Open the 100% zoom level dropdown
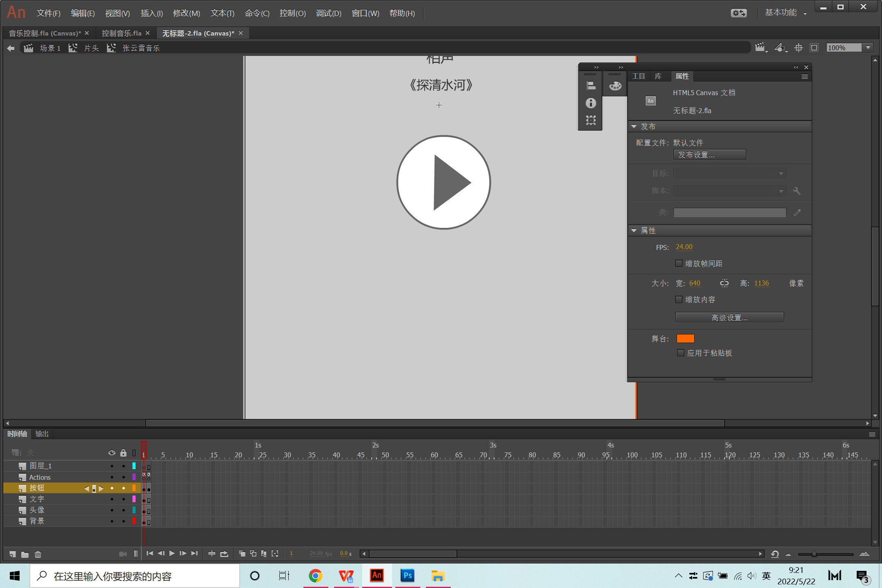This screenshot has width=882, height=588. coord(868,48)
